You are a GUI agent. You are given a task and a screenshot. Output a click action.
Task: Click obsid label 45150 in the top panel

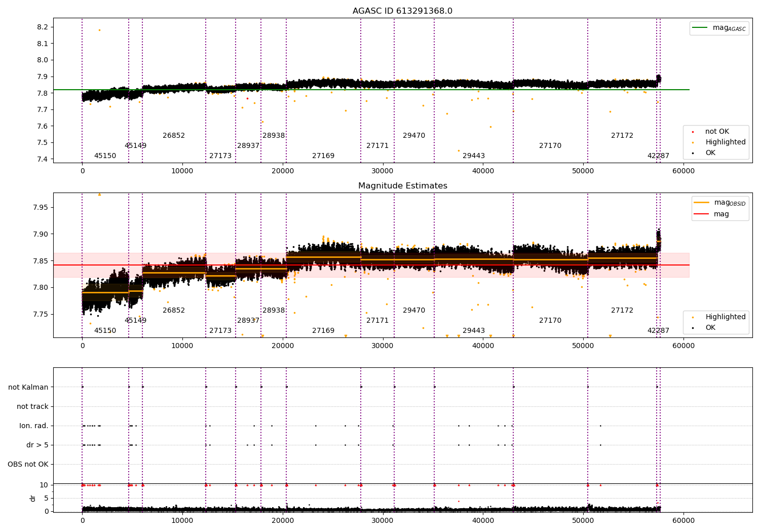click(105, 156)
